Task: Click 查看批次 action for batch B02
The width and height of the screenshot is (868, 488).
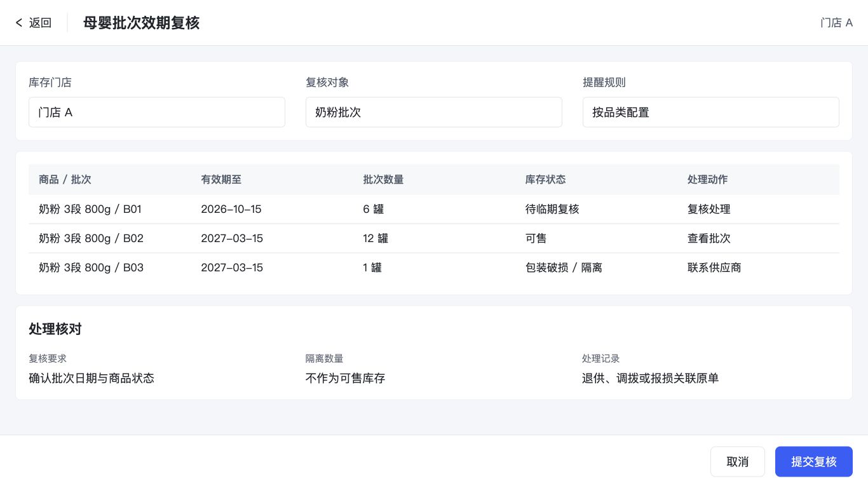Action: (x=709, y=238)
